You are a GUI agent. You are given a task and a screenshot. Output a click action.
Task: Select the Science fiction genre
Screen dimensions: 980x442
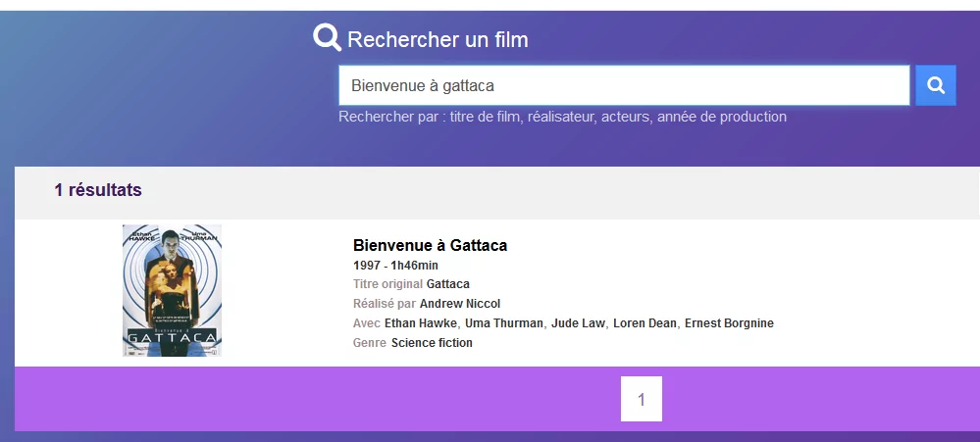coord(432,343)
